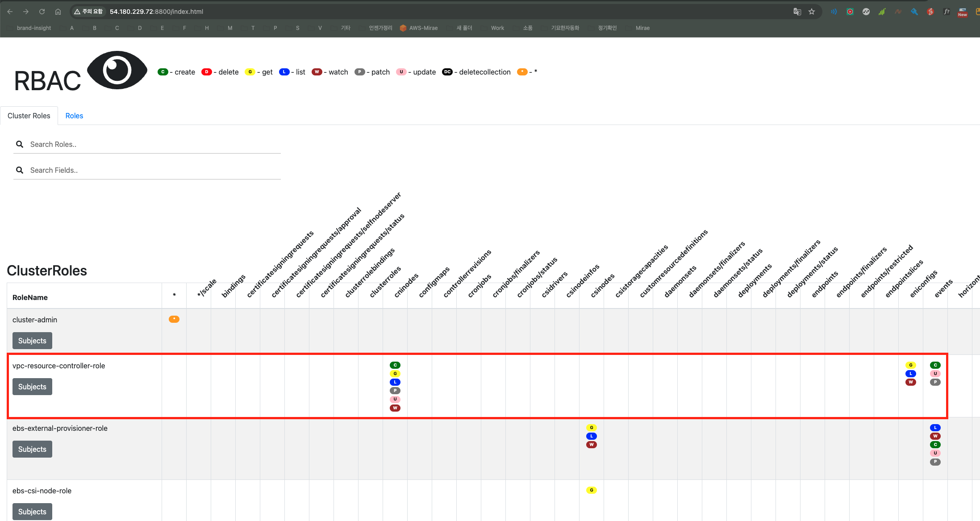This screenshot has width=980, height=521.
Task: Expand Subjects for ebs-csi-node-role
Action: tap(32, 512)
